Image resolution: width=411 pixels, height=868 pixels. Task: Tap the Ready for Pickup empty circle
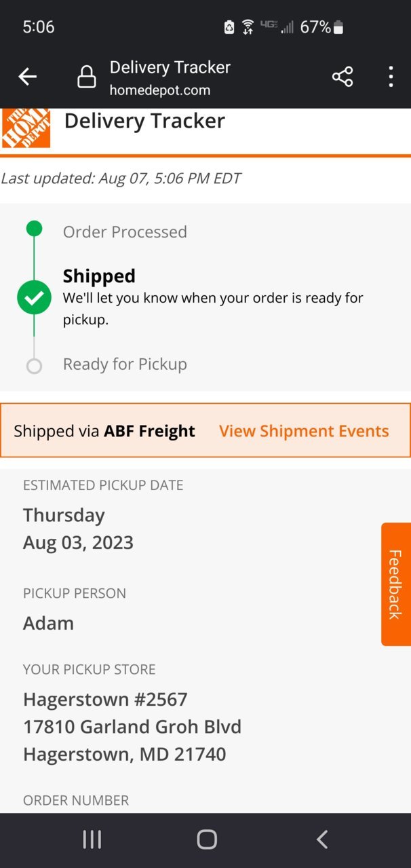click(34, 366)
